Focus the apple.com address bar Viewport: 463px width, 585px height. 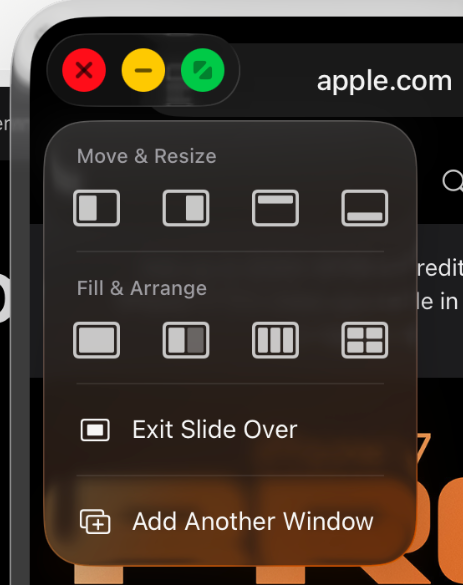click(x=384, y=81)
